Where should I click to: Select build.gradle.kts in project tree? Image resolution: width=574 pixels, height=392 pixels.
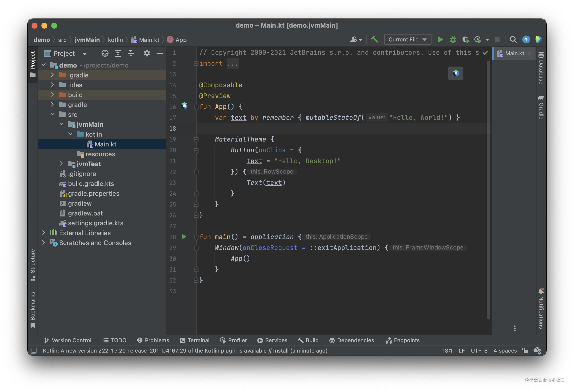(91, 183)
